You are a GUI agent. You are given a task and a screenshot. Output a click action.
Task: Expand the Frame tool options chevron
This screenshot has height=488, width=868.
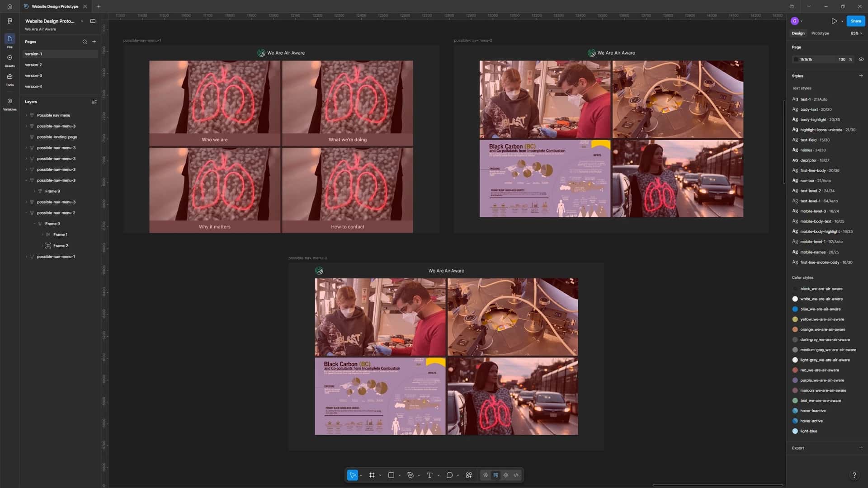[380, 475]
